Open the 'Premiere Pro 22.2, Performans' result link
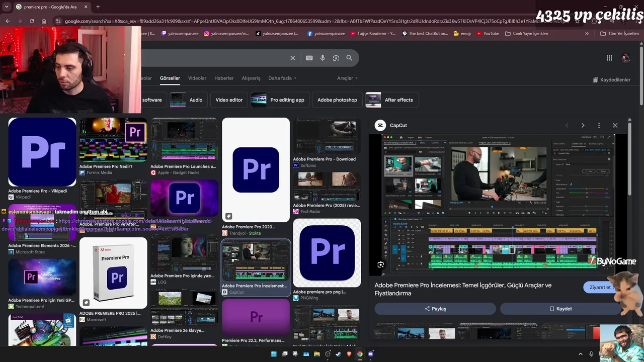 (255, 340)
